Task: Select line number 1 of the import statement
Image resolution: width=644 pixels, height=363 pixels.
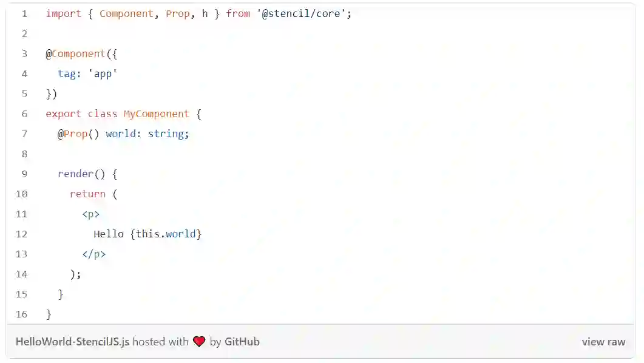Action: click(24, 13)
